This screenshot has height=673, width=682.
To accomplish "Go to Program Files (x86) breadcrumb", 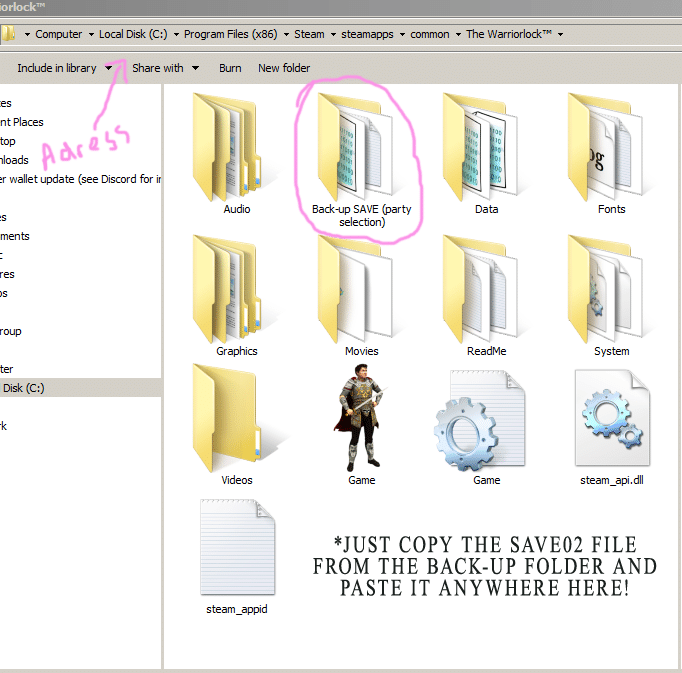I will 231,34.
